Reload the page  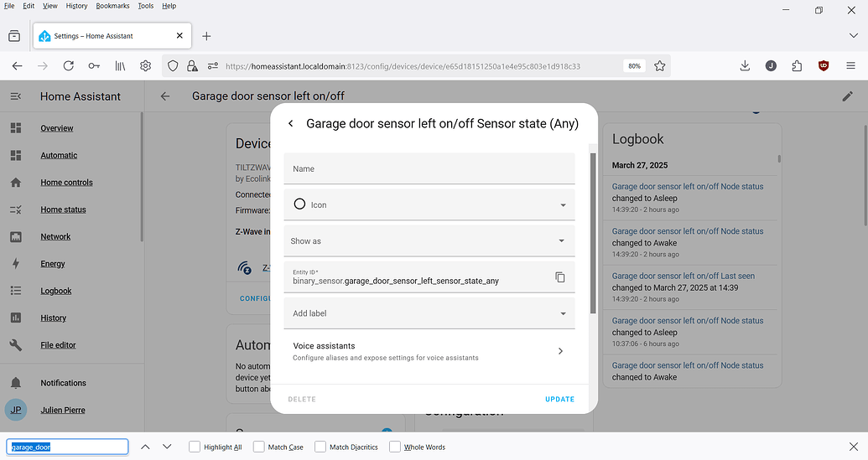[68, 66]
